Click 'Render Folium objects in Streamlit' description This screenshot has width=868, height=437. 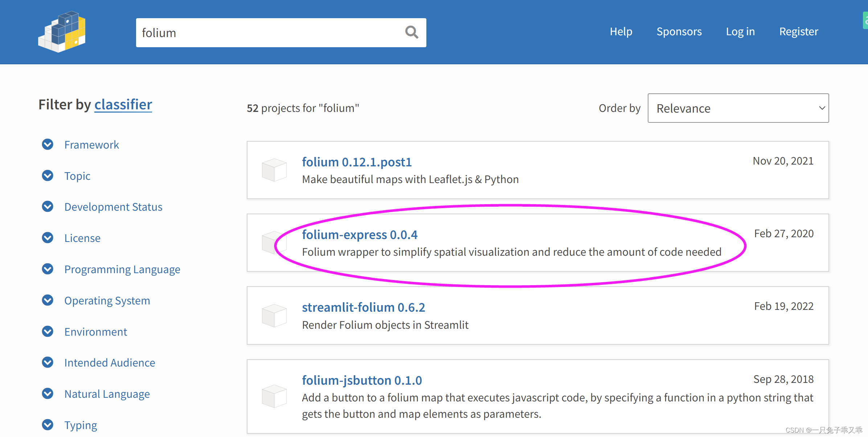[385, 325]
